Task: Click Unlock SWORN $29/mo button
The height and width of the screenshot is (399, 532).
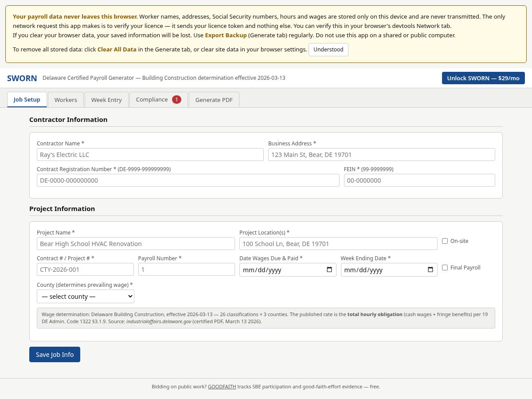Action: pyautogui.click(x=483, y=78)
